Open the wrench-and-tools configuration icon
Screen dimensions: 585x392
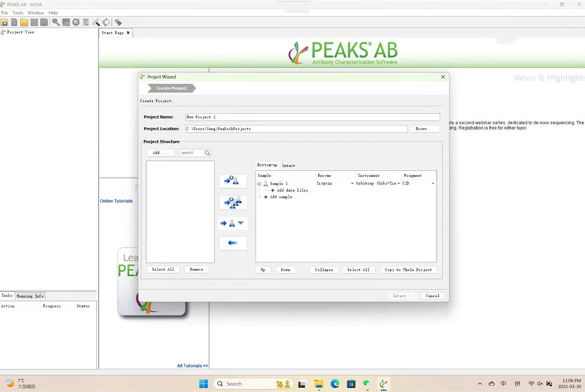coord(96,22)
